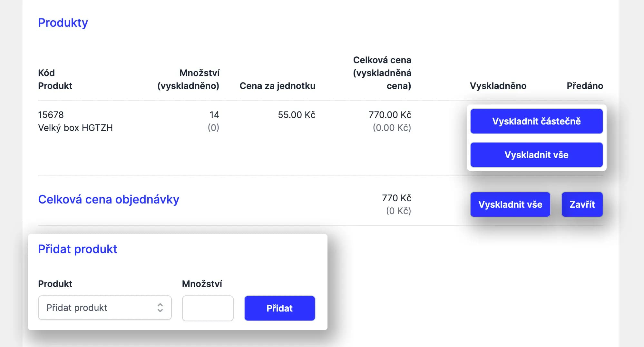Click the up-down chevron in product select
The image size is (644, 347).
[x=160, y=308]
